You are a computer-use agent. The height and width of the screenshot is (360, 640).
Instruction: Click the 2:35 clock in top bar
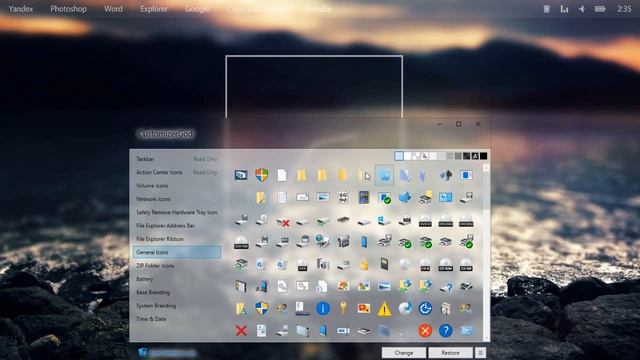point(624,9)
